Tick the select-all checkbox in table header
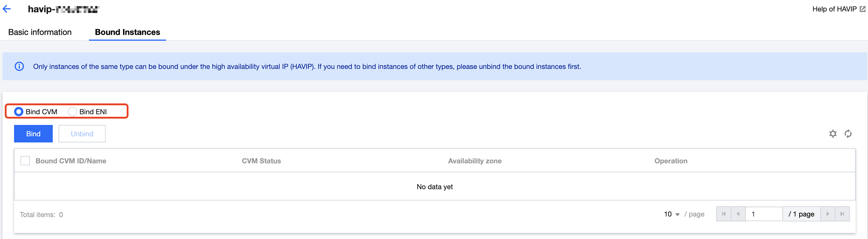868x239 pixels. pyautogui.click(x=25, y=161)
